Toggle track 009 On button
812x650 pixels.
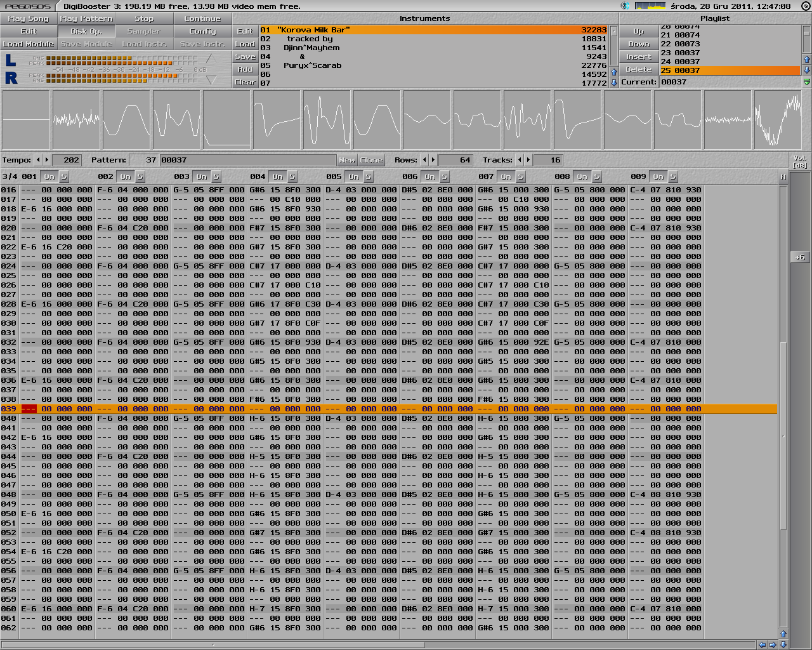click(x=658, y=176)
